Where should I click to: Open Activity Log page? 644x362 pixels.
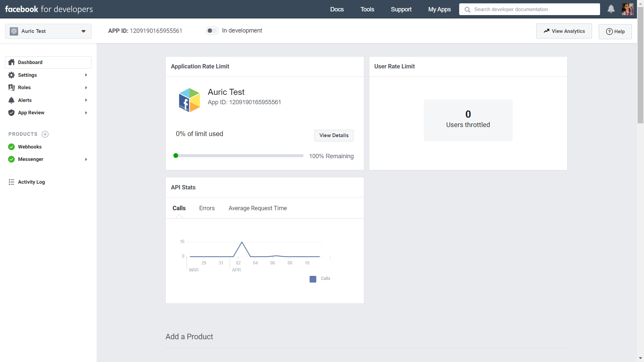[x=32, y=182]
